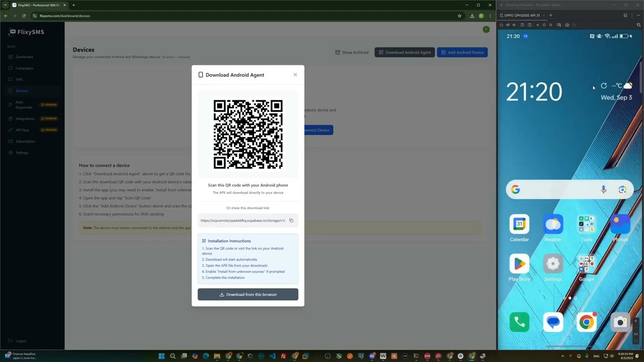Click Logout in the sidebar
Screen dimensions: 644x362
(18, 341)
